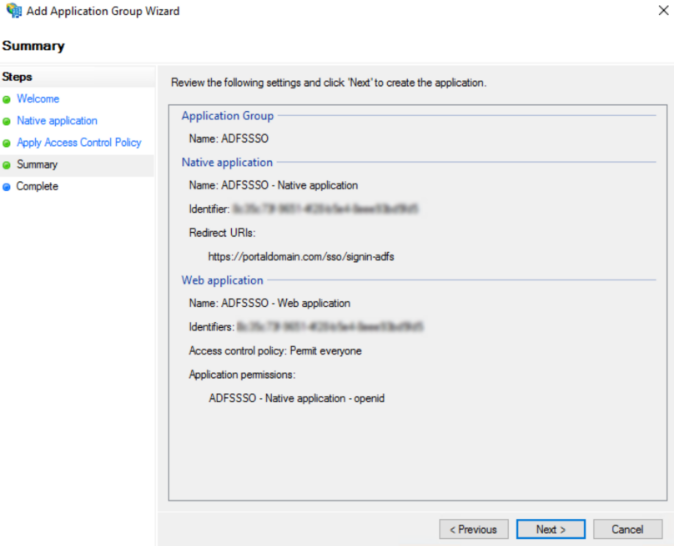674x547 pixels.
Task: Click the Add Application Group Wizard title icon
Action: coord(13,11)
